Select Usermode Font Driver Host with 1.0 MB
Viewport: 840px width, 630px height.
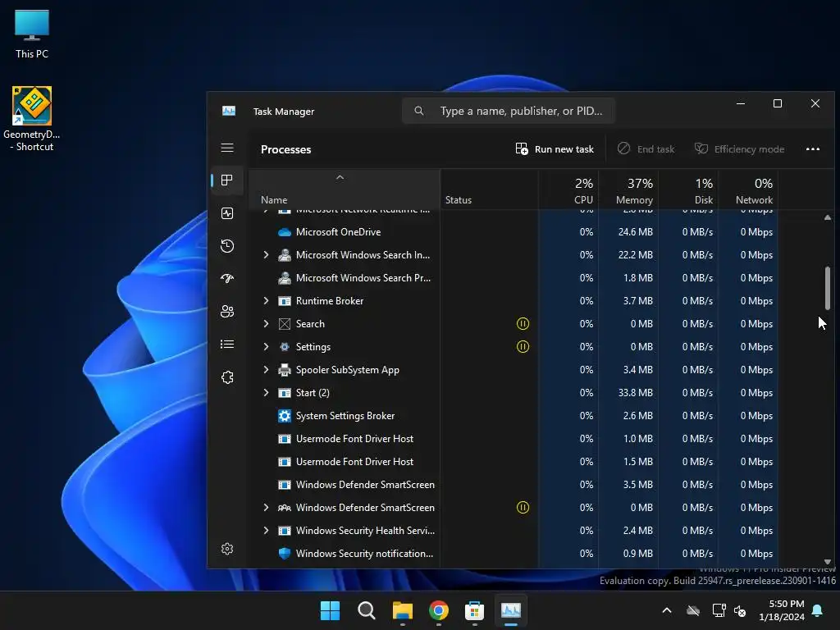(514, 439)
